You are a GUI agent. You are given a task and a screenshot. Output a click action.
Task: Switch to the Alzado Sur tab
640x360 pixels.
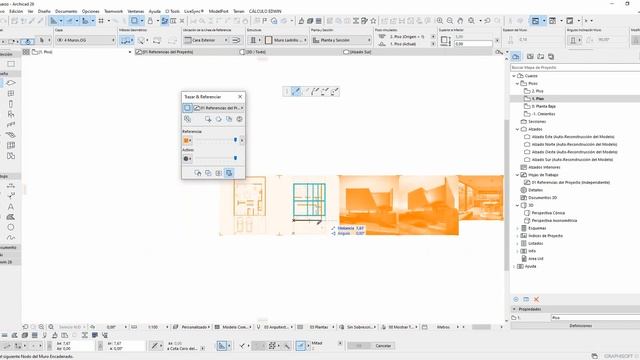point(358,52)
